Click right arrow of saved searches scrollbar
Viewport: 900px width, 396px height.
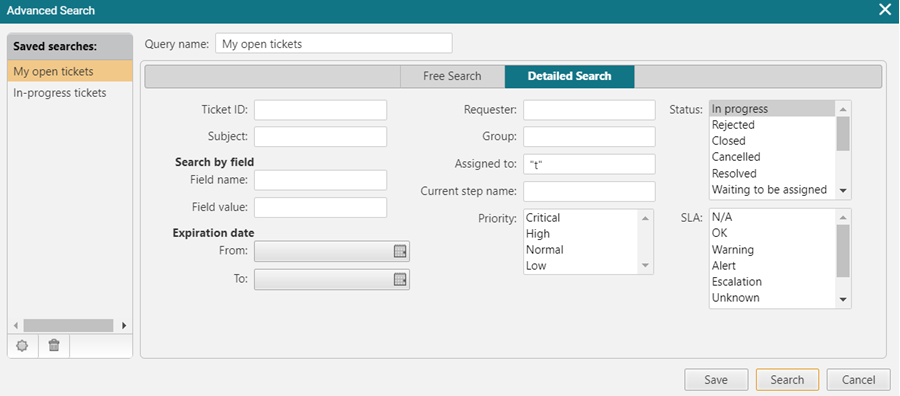click(124, 325)
